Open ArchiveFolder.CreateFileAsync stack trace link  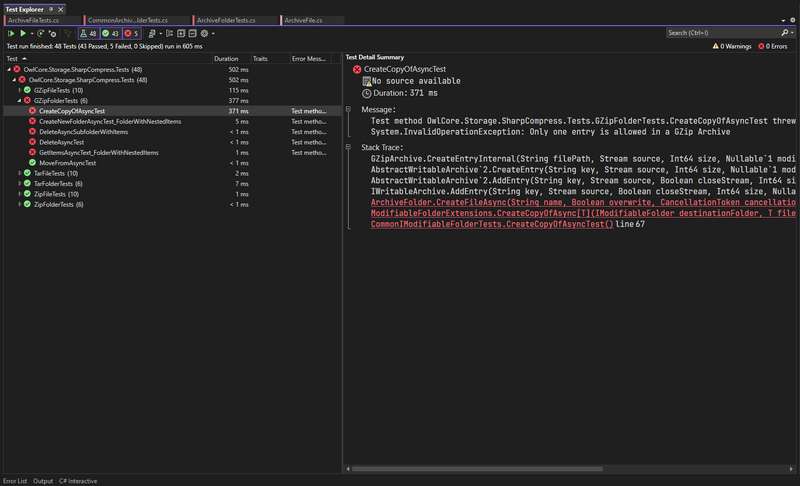click(583, 202)
